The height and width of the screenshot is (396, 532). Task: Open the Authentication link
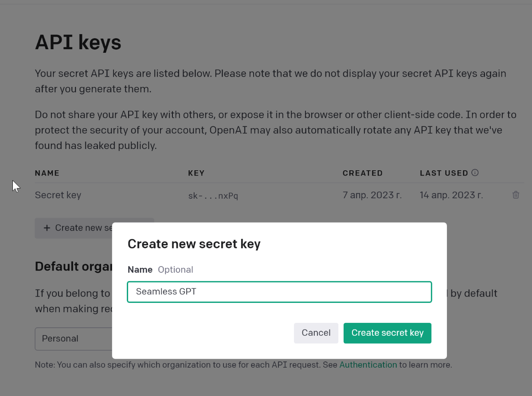(368, 365)
